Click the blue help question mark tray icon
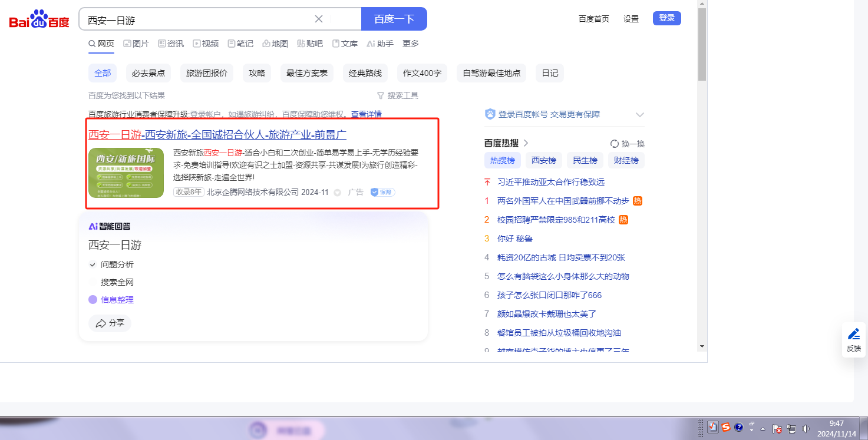The width and height of the screenshot is (868, 440). (x=739, y=427)
